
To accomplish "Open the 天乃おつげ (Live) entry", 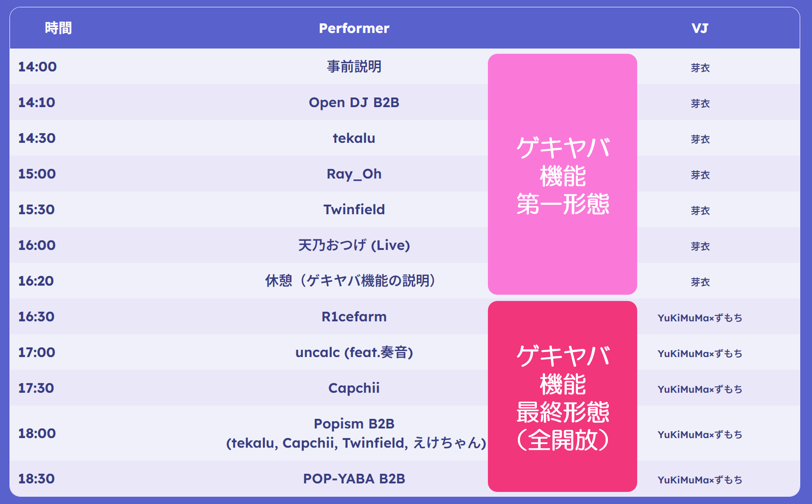I will tap(354, 245).
